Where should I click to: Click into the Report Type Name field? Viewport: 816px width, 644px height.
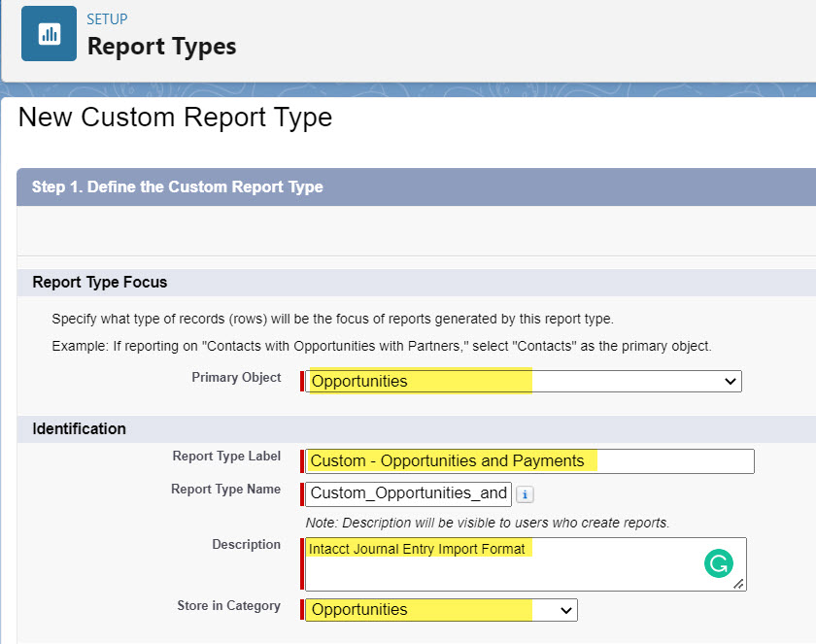(408, 493)
